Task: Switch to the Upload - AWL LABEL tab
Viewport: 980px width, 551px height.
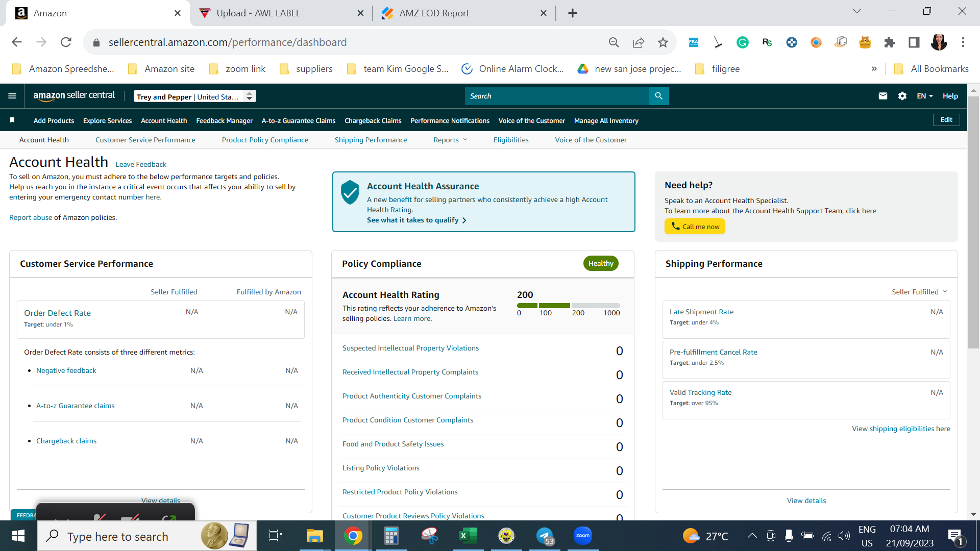Action: tap(281, 13)
